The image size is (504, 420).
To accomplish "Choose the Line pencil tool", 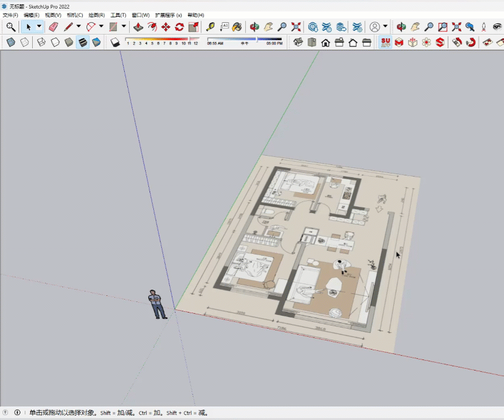I will click(x=68, y=27).
